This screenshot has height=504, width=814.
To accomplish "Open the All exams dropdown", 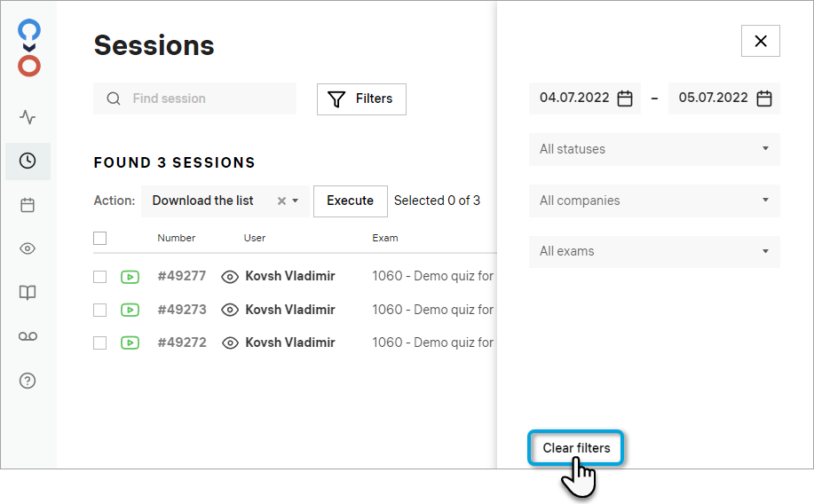I will click(x=654, y=251).
